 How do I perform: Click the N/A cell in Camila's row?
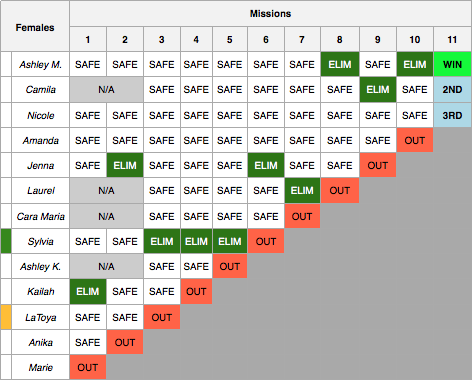click(106, 90)
